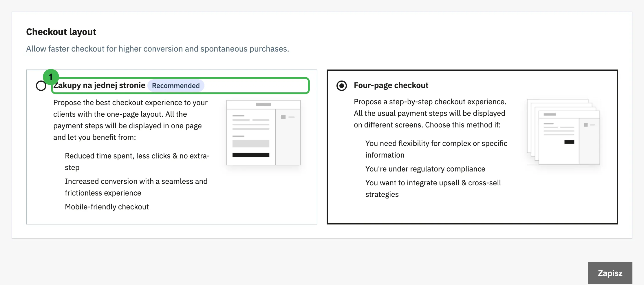Click "Propose a step-by-step checkout experience" paragraph

pyautogui.click(x=430, y=113)
